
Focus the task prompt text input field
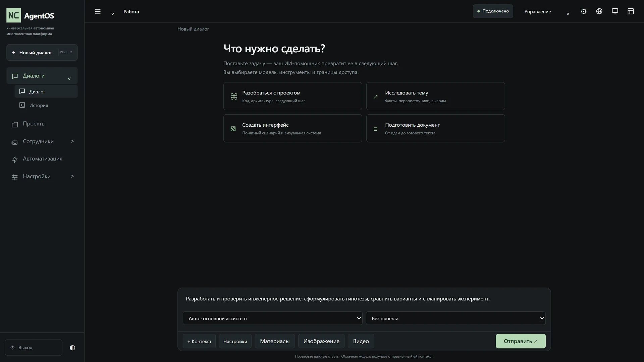click(x=364, y=299)
